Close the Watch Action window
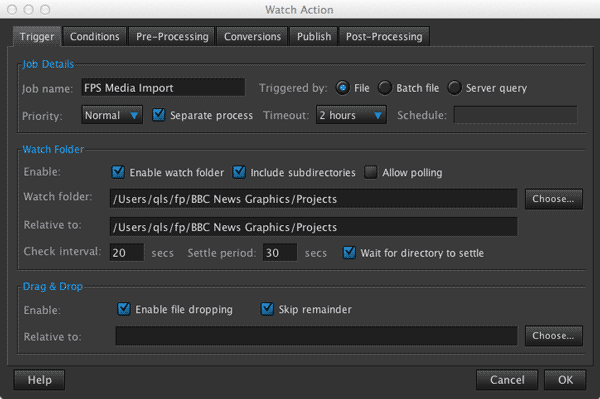Viewport: 600px width, 399px height. click(x=12, y=9)
